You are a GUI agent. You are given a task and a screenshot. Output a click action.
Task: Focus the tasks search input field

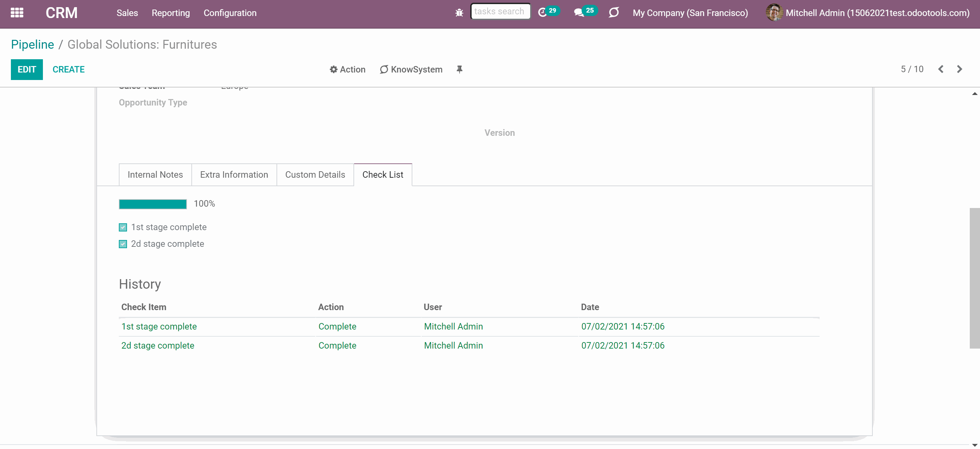(x=500, y=12)
